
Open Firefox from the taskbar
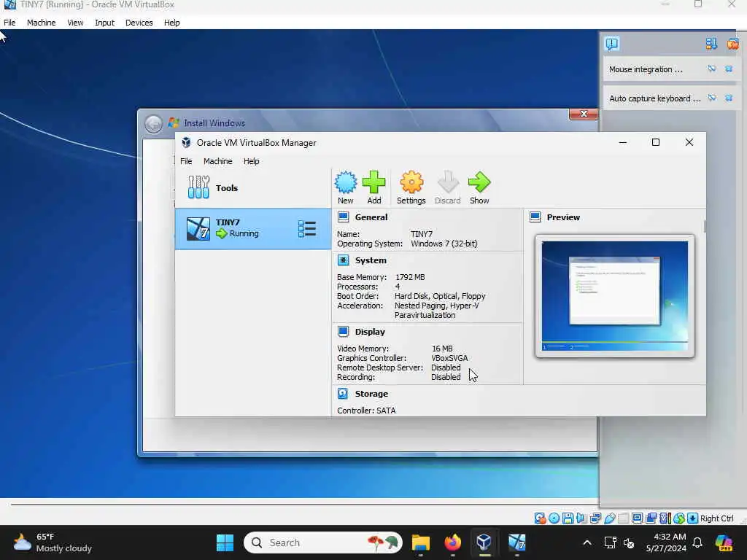click(x=452, y=542)
